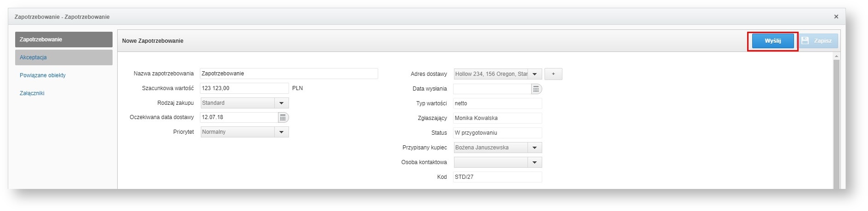Go to the Załączniki section

point(32,93)
